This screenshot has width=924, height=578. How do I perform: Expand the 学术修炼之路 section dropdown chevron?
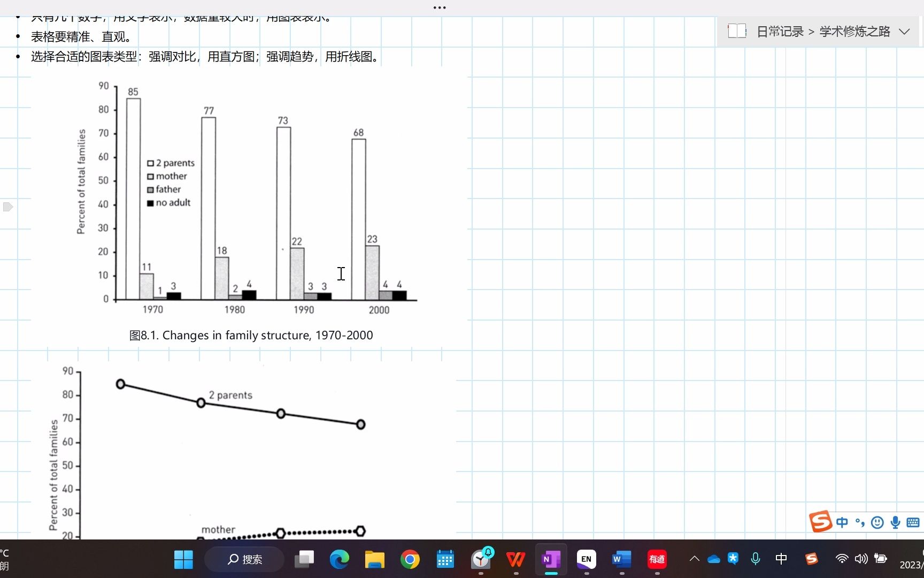click(x=904, y=32)
